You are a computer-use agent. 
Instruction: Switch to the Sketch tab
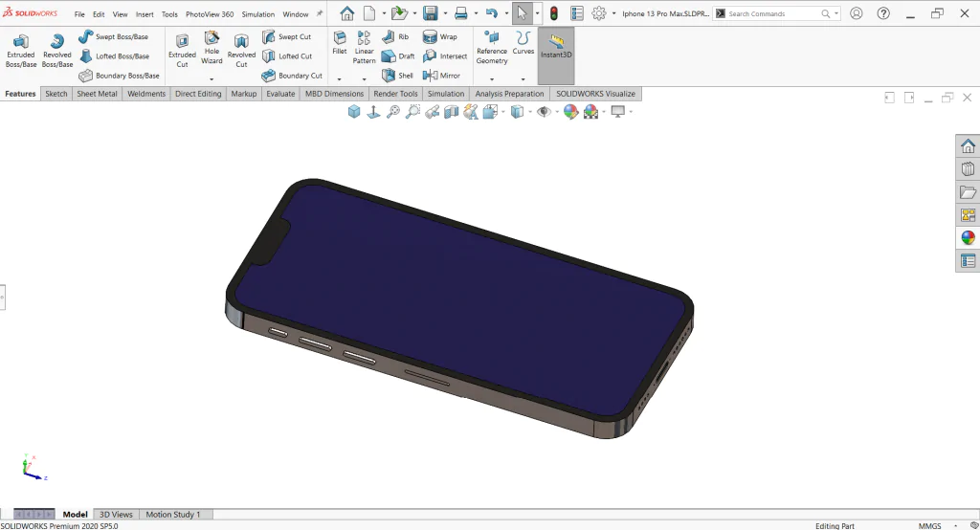click(56, 94)
